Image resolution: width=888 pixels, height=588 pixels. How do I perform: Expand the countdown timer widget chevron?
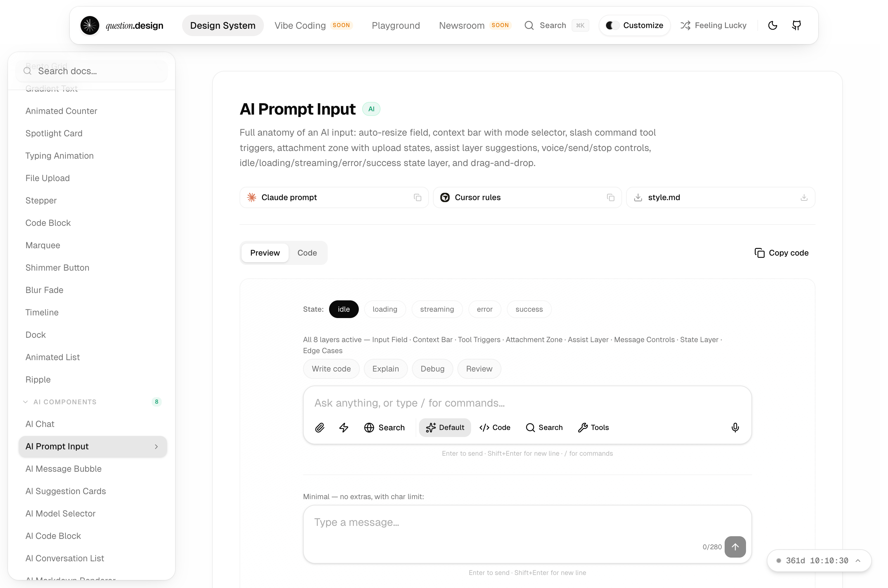858,561
